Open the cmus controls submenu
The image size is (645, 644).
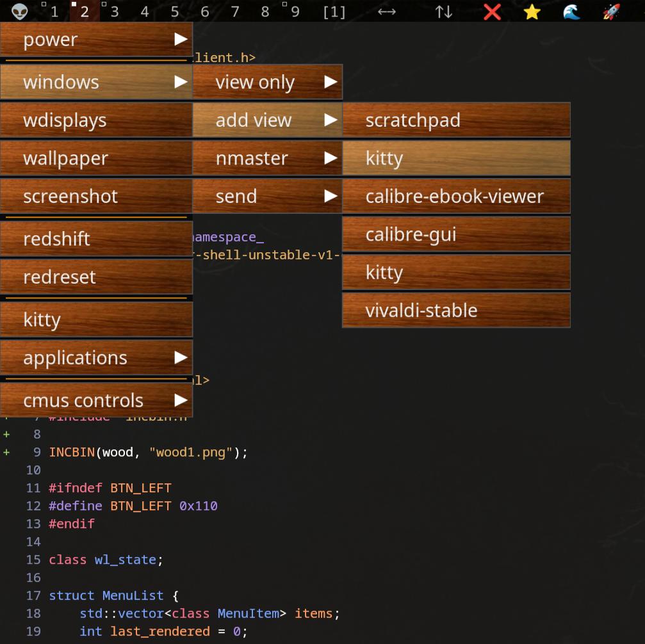coord(96,400)
